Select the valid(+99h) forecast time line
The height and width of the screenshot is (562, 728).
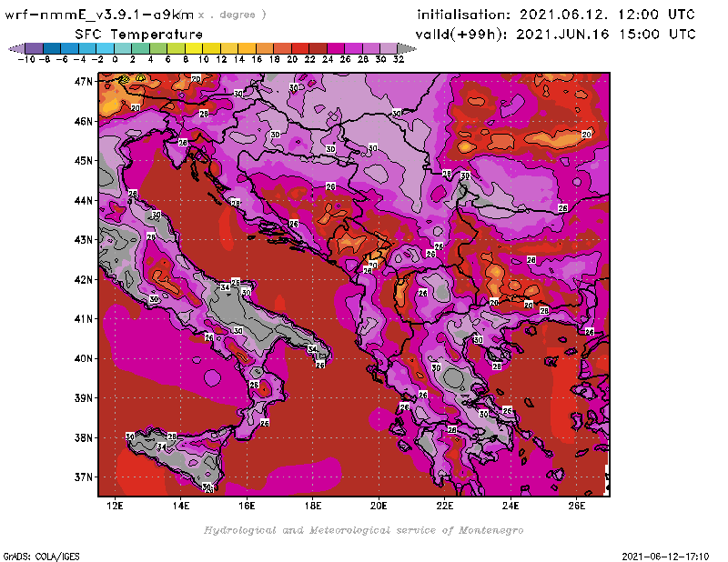pyautogui.click(x=555, y=35)
